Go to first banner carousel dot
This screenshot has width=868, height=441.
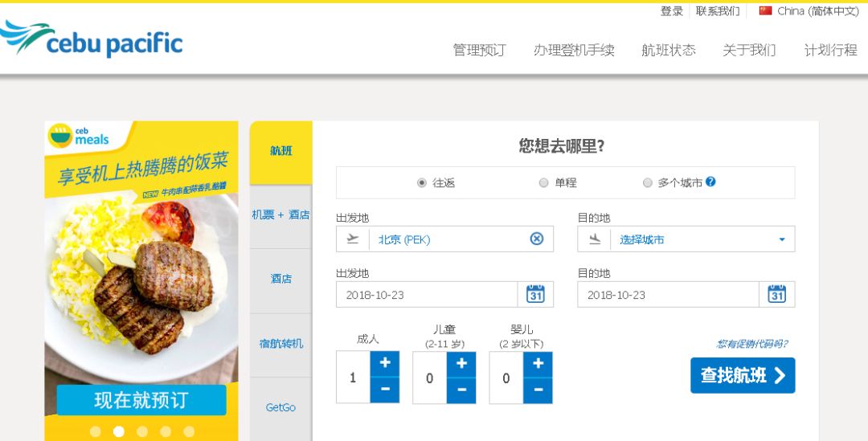pos(95,431)
